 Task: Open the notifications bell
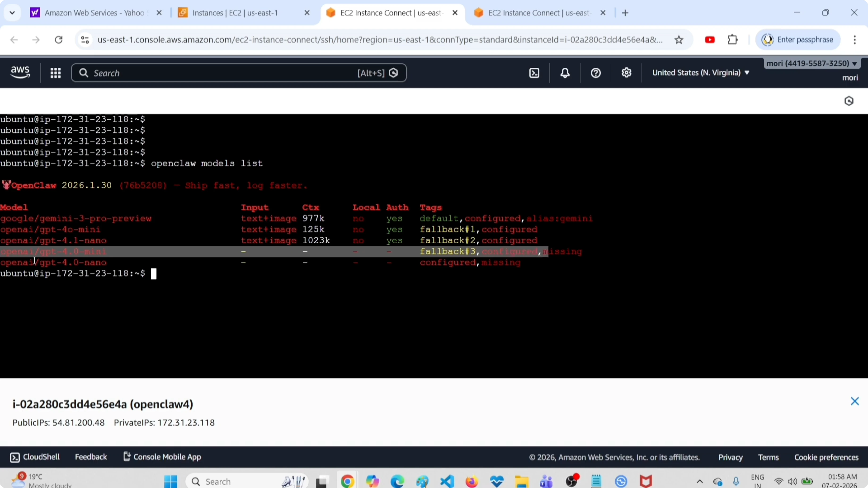(565, 73)
